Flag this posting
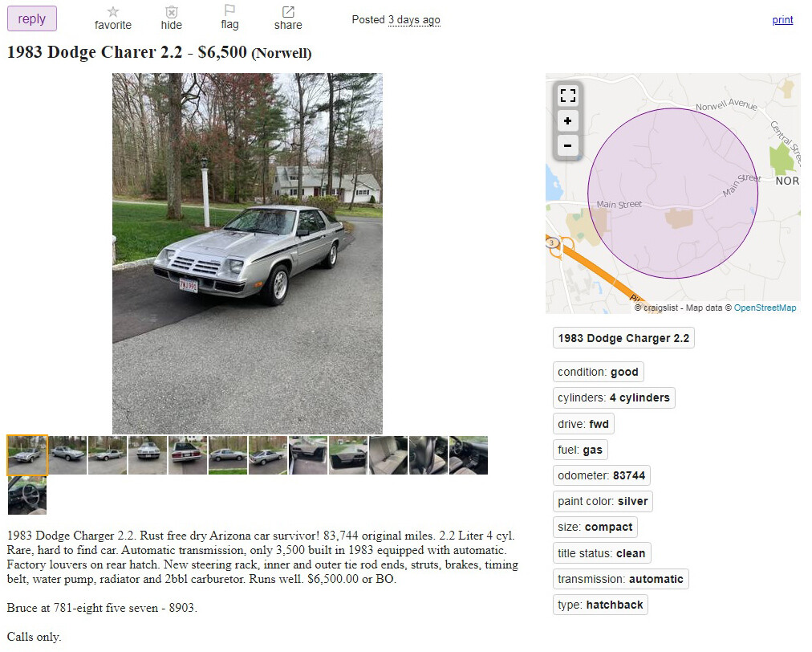Screen dimensions: 812x652 [x=229, y=11]
